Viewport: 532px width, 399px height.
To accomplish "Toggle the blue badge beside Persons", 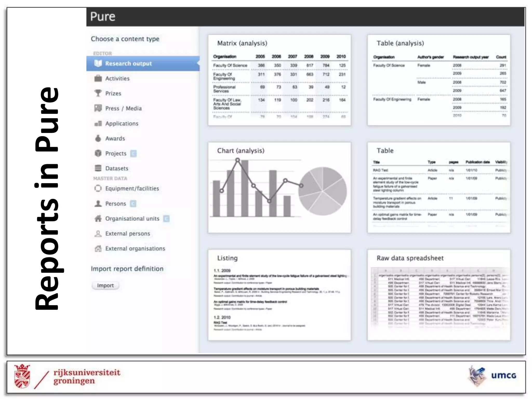I will click(x=133, y=204).
